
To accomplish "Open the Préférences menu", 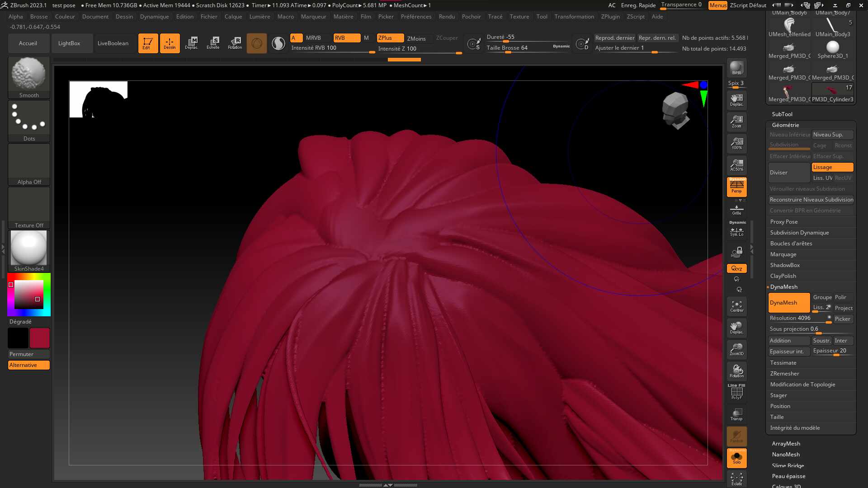I will point(416,17).
